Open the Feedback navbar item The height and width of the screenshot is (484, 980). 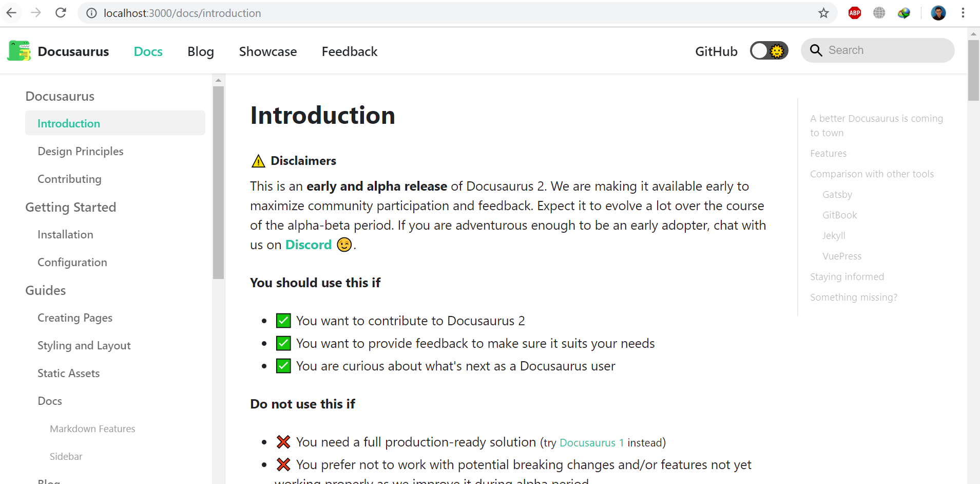pyautogui.click(x=350, y=51)
